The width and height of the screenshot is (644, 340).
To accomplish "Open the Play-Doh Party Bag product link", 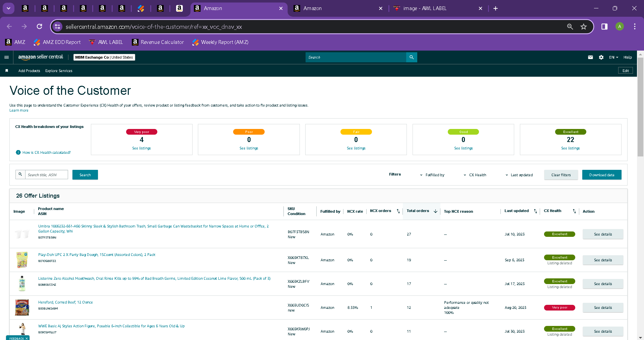I will tap(97, 255).
